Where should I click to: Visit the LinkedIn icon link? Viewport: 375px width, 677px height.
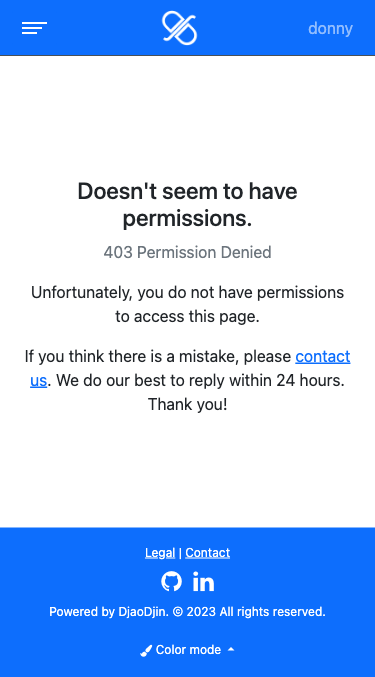203,582
